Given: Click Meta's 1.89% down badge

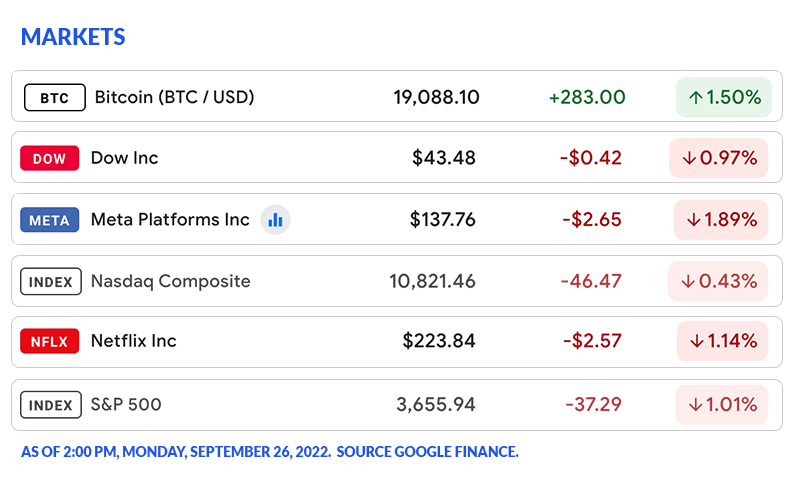Looking at the screenshot, I should pyautogui.click(x=719, y=220).
